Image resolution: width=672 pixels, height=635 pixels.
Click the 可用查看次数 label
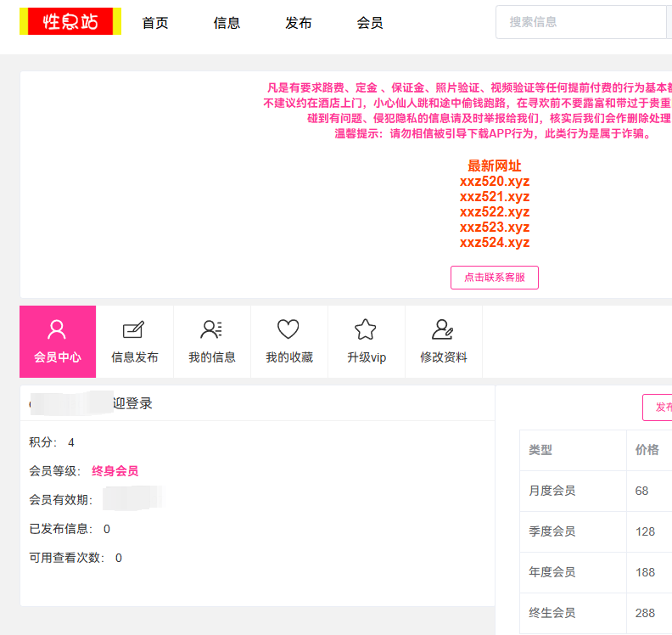pyautogui.click(x=66, y=558)
